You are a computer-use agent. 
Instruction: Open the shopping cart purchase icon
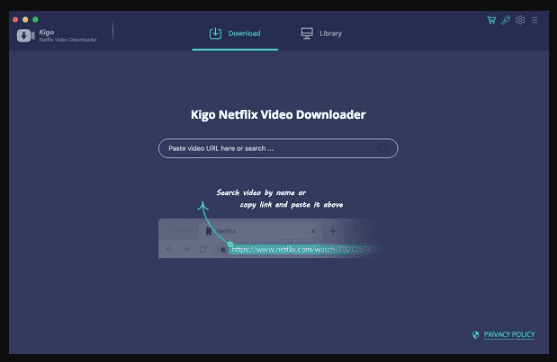[x=491, y=20]
